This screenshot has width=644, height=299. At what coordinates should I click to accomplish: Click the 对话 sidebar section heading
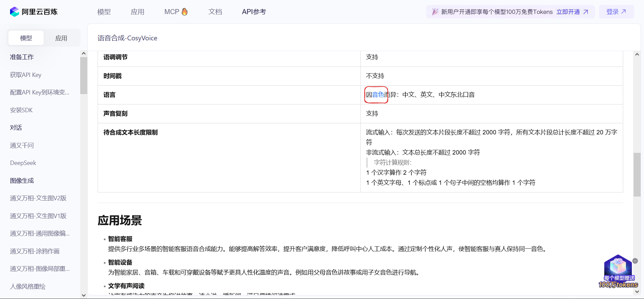[16, 128]
